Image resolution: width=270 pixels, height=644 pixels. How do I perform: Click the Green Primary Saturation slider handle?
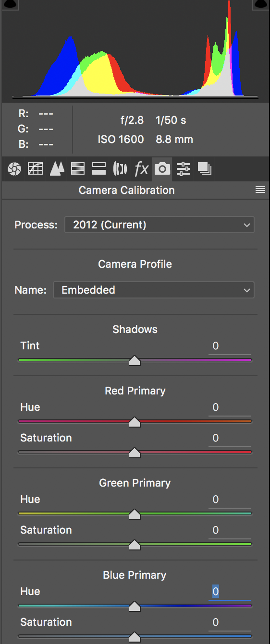pyautogui.click(x=135, y=545)
